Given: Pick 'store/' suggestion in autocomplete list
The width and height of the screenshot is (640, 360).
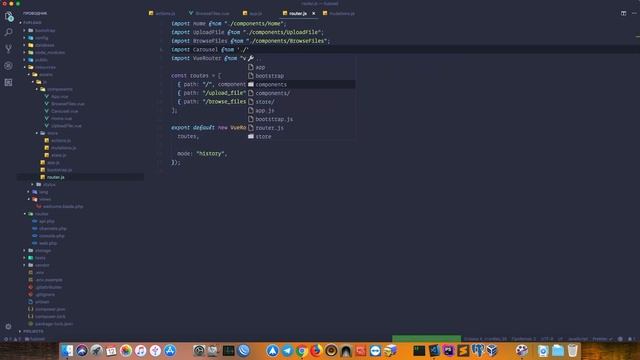Looking at the screenshot, I should (301, 102).
